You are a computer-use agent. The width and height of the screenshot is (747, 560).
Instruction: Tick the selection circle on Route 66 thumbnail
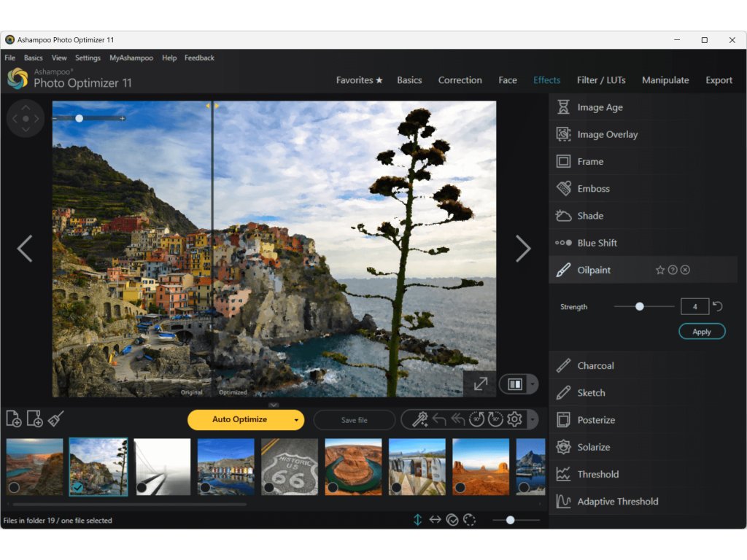(268, 487)
